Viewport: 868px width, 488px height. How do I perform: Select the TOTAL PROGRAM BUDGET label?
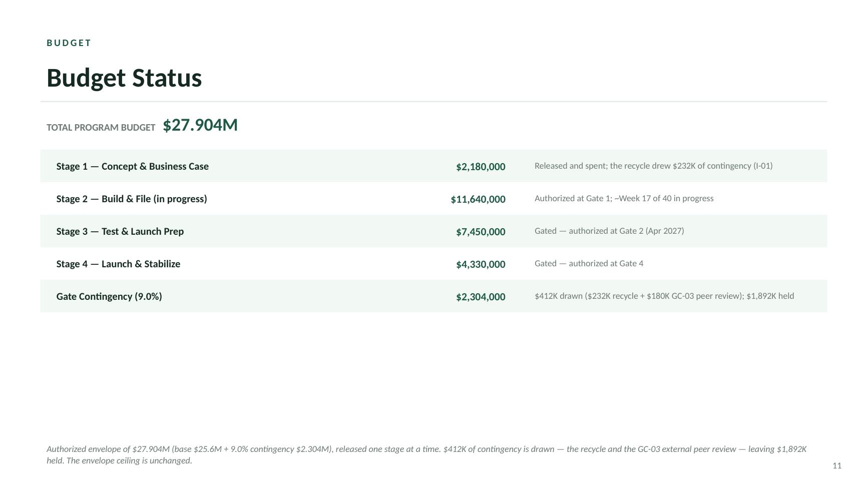point(101,128)
